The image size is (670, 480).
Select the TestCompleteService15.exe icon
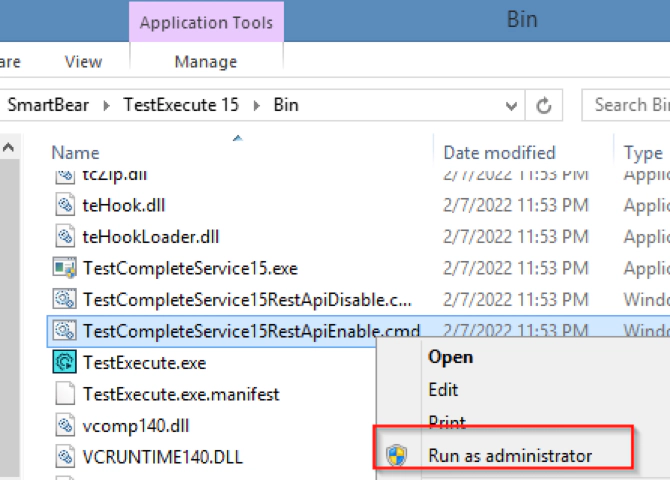click(x=65, y=268)
